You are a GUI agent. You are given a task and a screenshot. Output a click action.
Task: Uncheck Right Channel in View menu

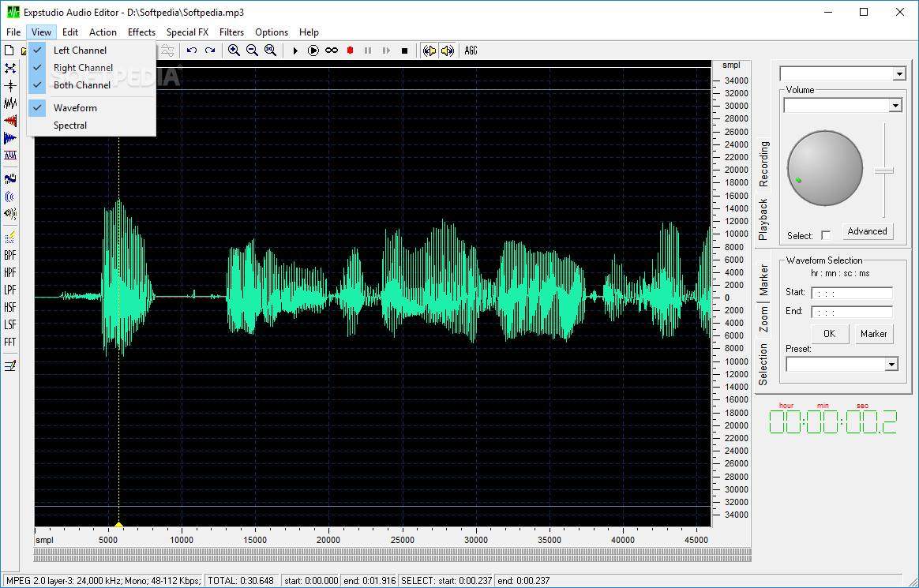click(x=92, y=67)
